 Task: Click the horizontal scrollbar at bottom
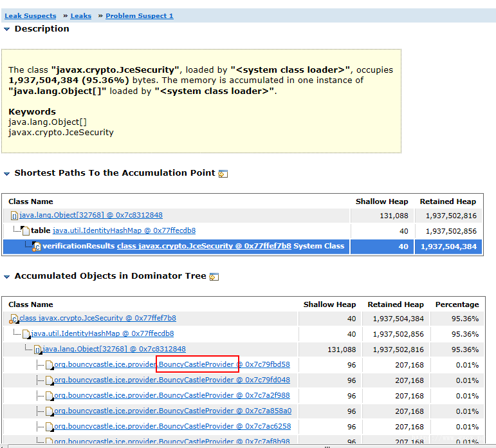pyautogui.click(x=248, y=446)
